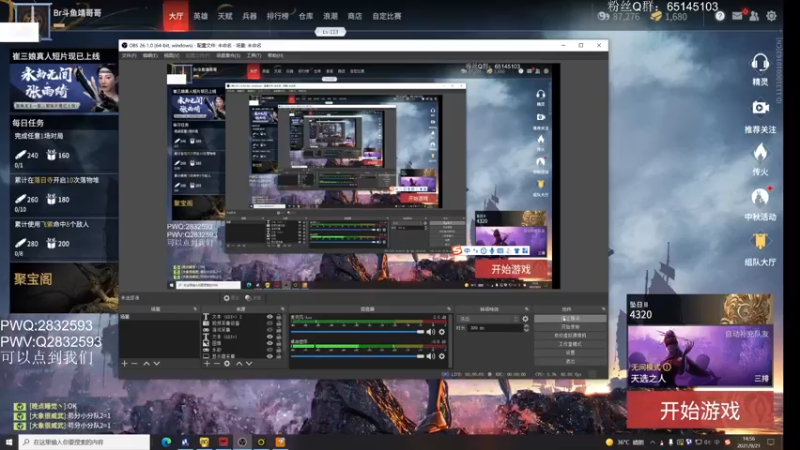Screen dimensions: 800x450
Task: Toggle lock on 显示器采集 source
Action: click(x=279, y=356)
